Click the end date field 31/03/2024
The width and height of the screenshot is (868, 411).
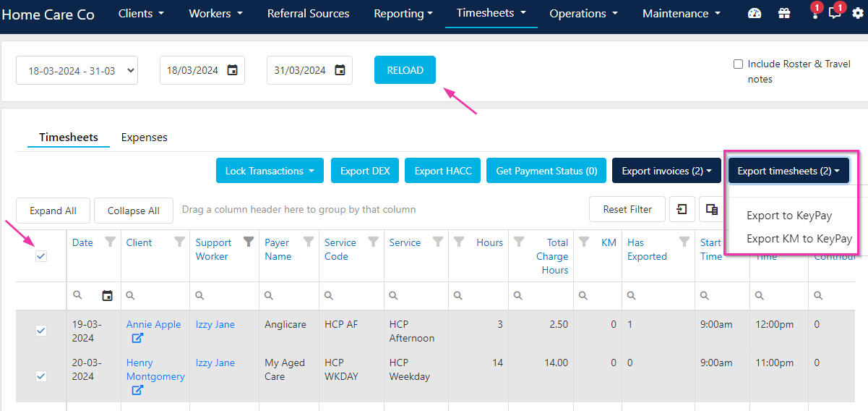(x=309, y=70)
